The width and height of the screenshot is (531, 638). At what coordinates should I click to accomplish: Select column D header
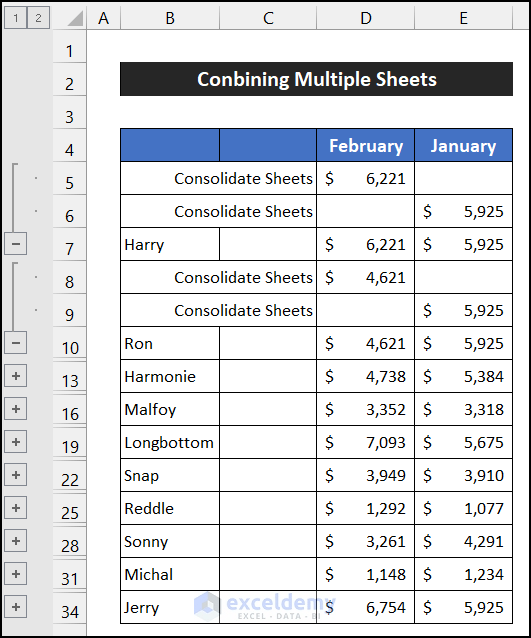365,18
